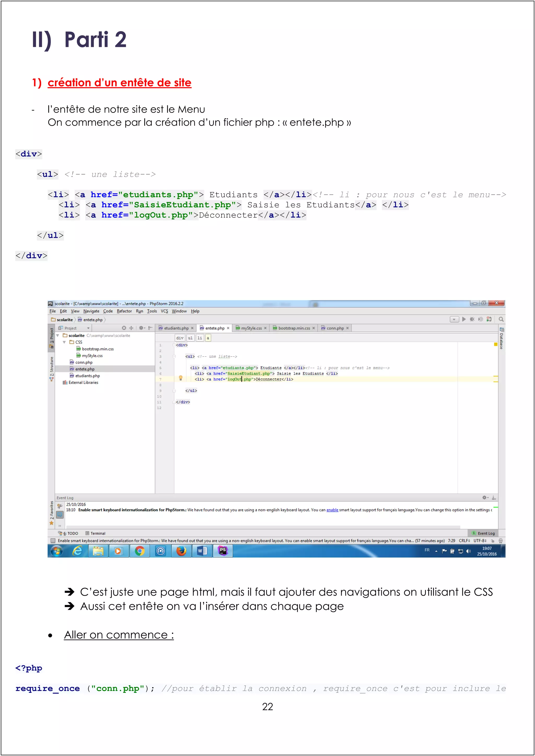Viewport: 535px width, 756px height.
Task: Select External Libraries in project tree
Action: [80, 383]
